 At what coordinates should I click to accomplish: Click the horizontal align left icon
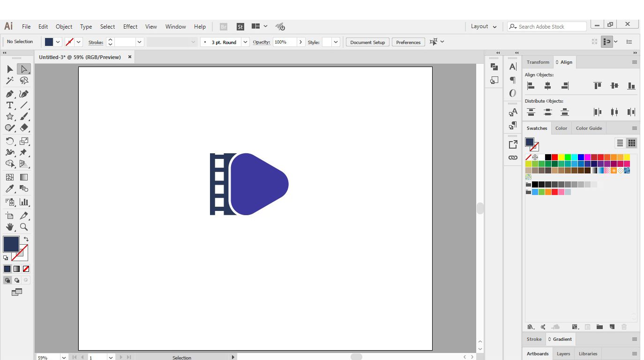(x=531, y=86)
